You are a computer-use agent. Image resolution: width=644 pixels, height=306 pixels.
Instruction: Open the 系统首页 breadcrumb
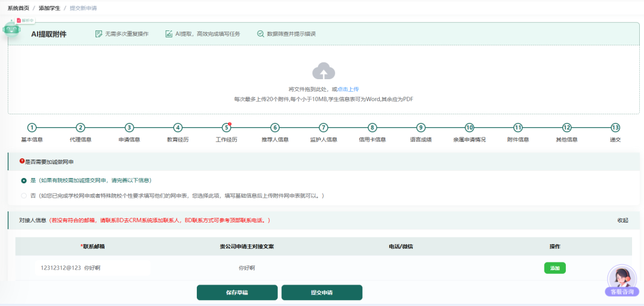pyautogui.click(x=18, y=8)
